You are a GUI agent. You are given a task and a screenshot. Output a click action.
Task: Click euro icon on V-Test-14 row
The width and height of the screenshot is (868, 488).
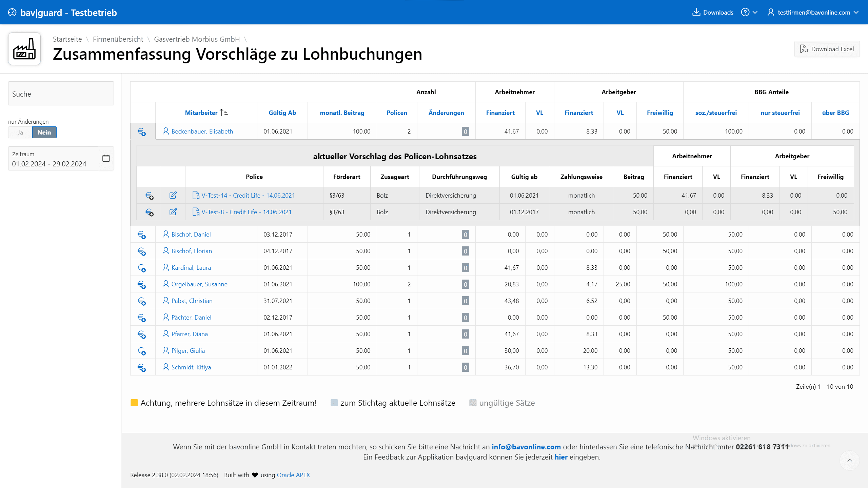pos(149,196)
